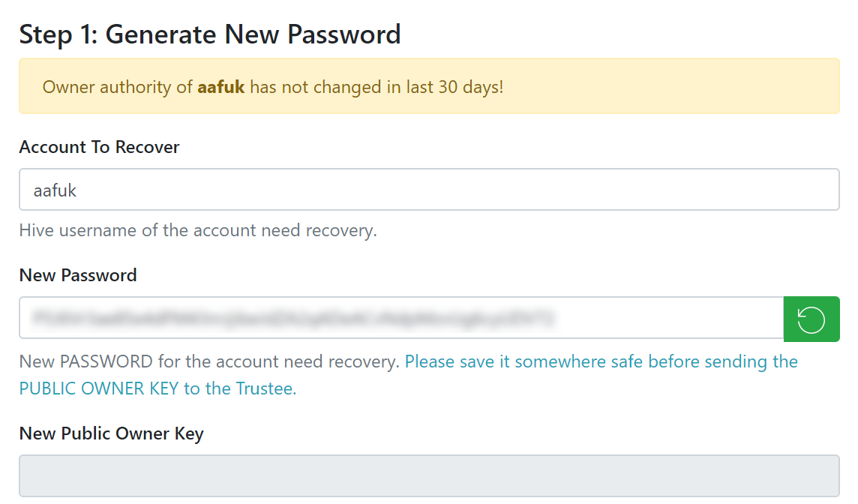Image resolution: width=858 pixels, height=504 pixels.
Task: Click the 'New PASSWORD for the account' help text
Action: pos(209,361)
